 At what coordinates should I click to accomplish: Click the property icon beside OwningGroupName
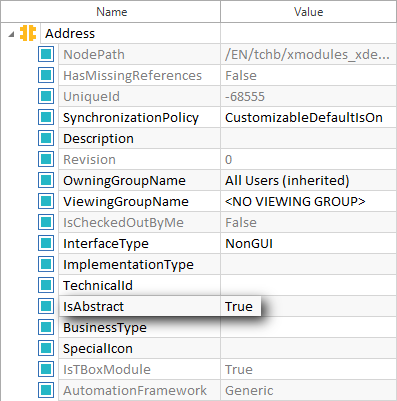46,180
